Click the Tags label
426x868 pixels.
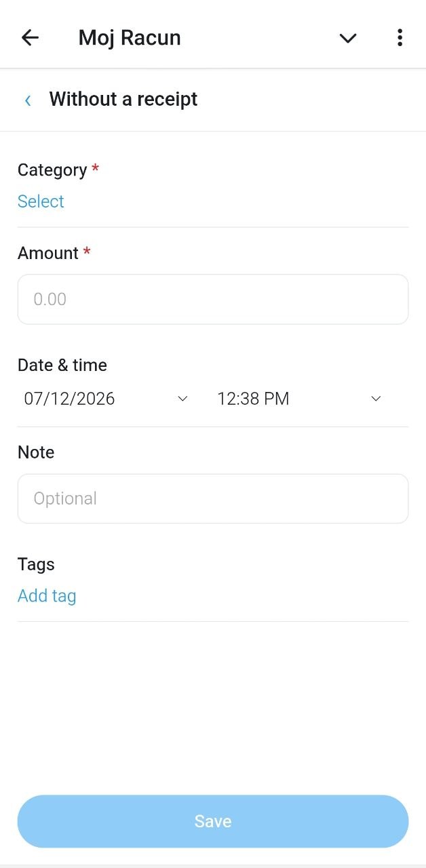(x=36, y=564)
